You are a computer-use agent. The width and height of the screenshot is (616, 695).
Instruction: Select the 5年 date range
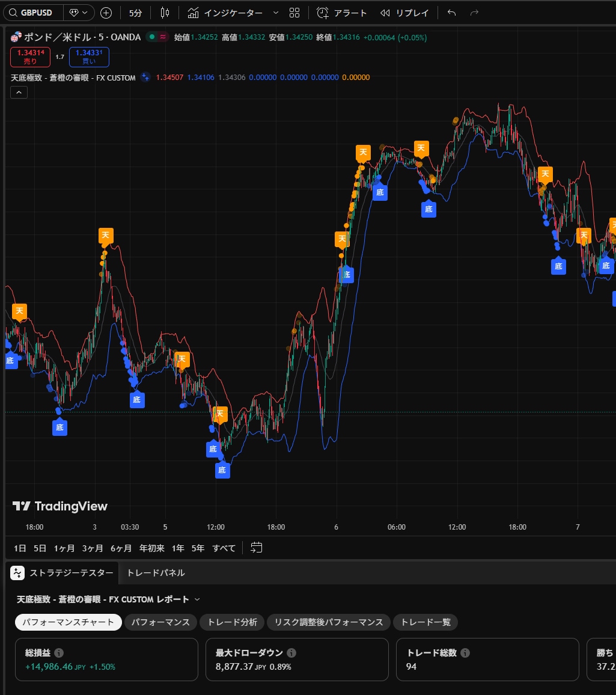tap(198, 548)
